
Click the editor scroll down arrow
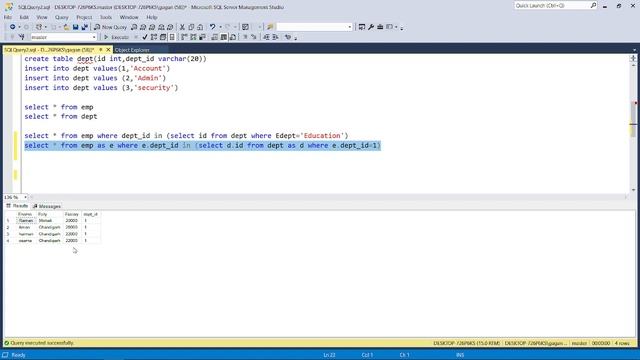coord(633,190)
